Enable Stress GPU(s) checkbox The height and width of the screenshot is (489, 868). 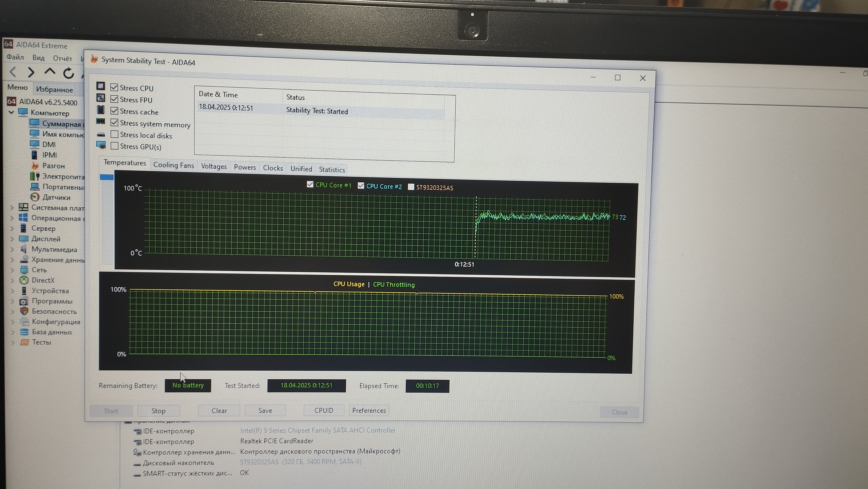click(115, 146)
